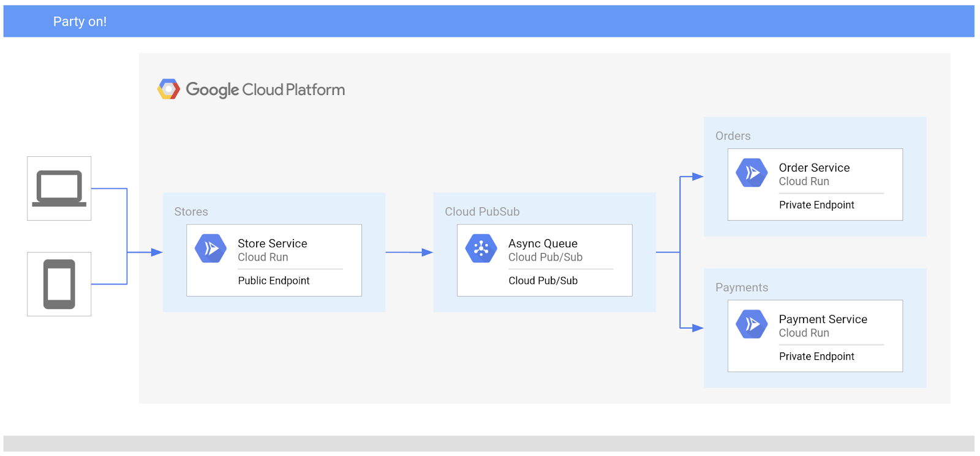The width and height of the screenshot is (980, 456).
Task: Select 'Public Endpoint' text in Store Service card
Action: coord(274,281)
